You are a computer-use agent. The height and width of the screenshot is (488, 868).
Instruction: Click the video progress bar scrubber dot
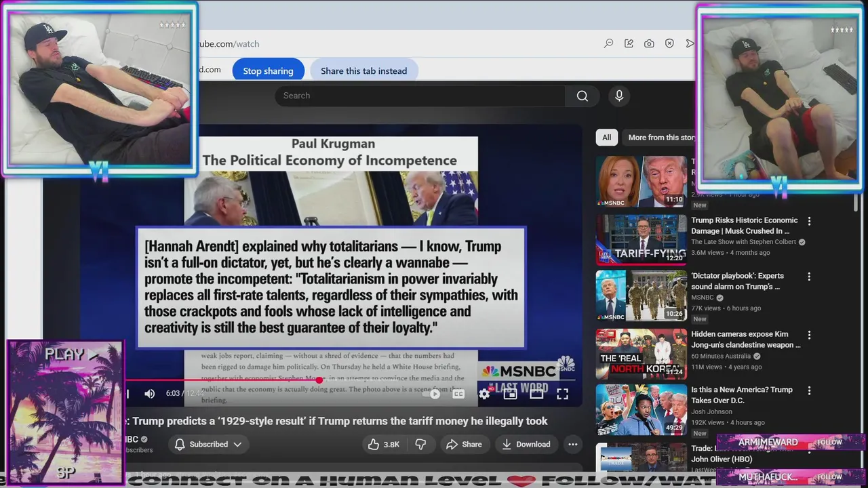319,380
